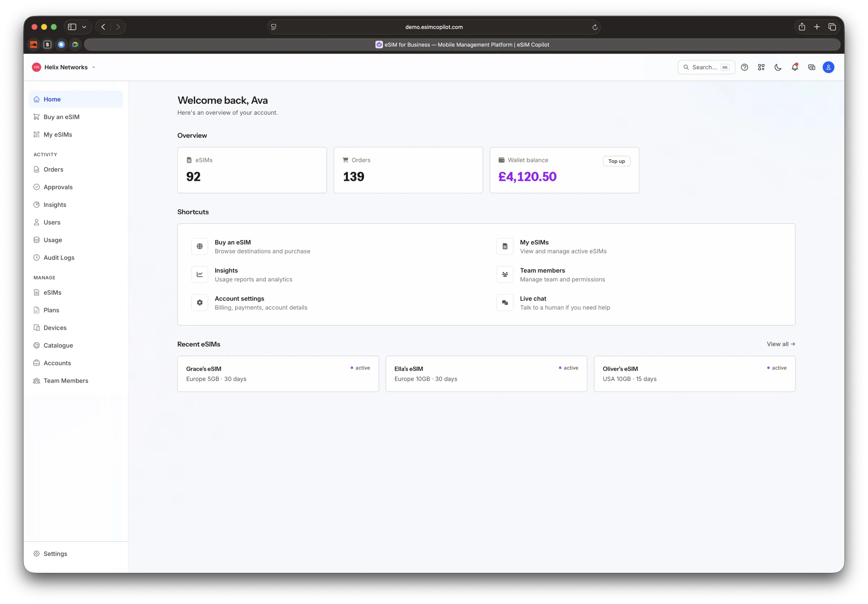Open the apps grid icon in header

coord(761,67)
